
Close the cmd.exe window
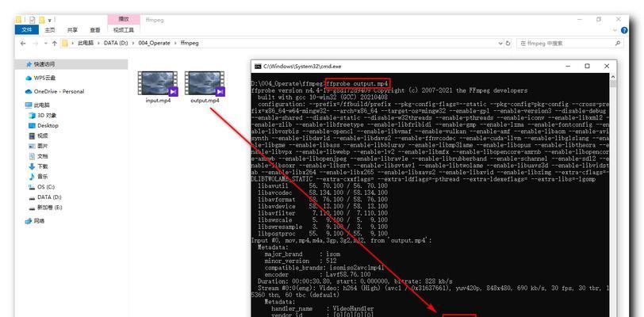click(x=607, y=66)
